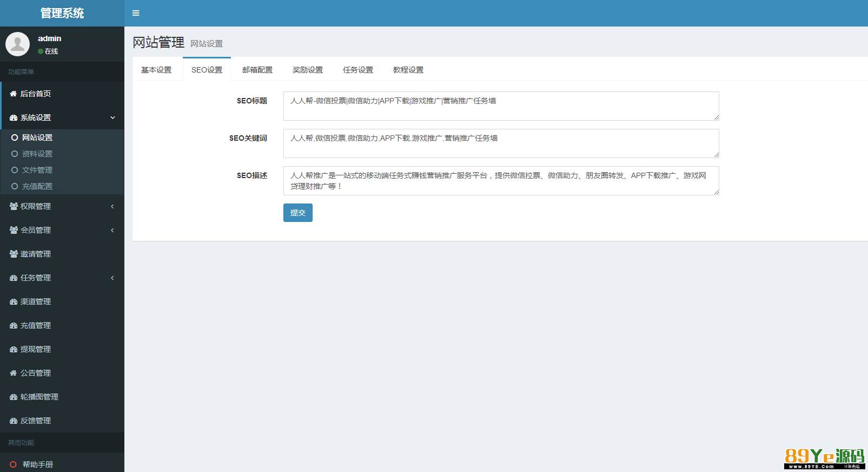Click the 提交 submit button
868x472 pixels.
click(298, 213)
